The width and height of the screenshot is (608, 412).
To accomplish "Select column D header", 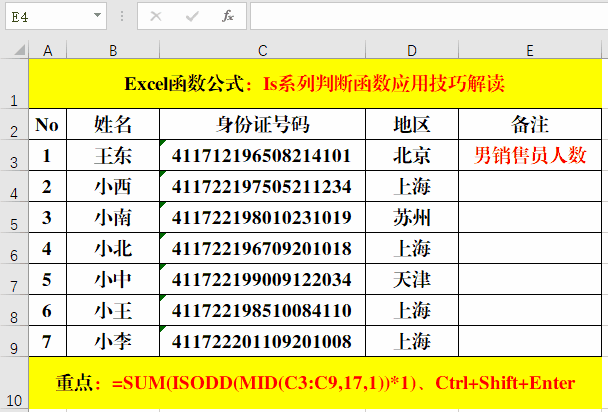I will coord(412,50).
